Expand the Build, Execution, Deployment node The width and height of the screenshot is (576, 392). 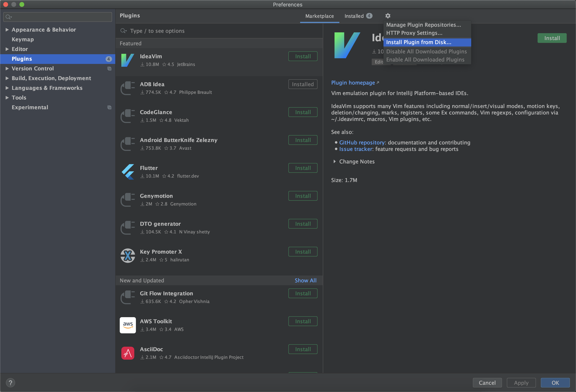(x=7, y=78)
